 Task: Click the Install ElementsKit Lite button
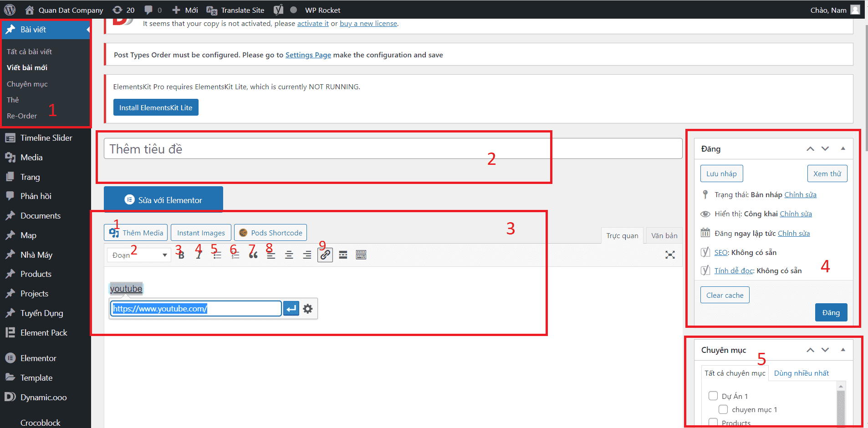(x=156, y=107)
